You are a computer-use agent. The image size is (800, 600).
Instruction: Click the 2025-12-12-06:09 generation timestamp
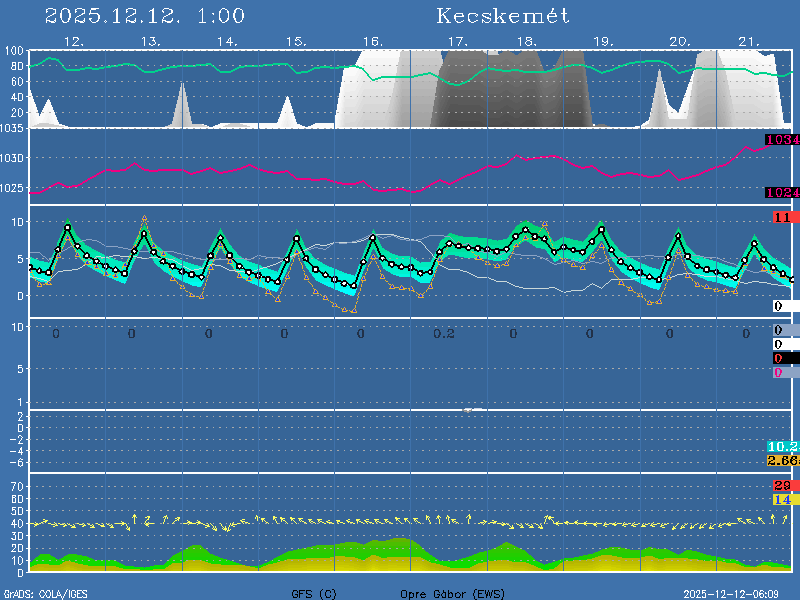[739, 594]
